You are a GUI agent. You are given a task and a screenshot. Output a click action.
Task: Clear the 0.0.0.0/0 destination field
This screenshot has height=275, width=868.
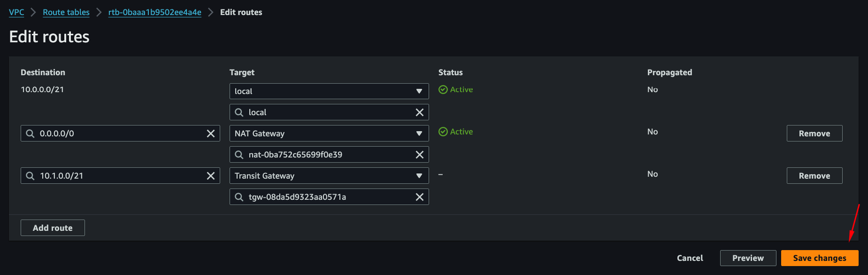coord(211,134)
